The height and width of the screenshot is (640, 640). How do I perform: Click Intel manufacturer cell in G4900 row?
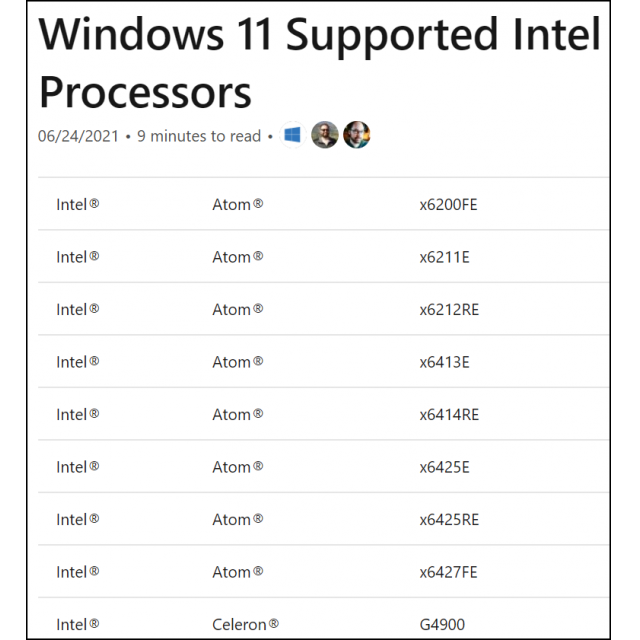(78, 624)
